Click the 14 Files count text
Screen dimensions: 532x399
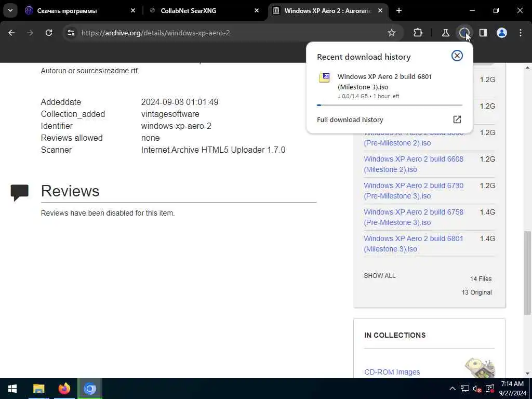click(481, 279)
